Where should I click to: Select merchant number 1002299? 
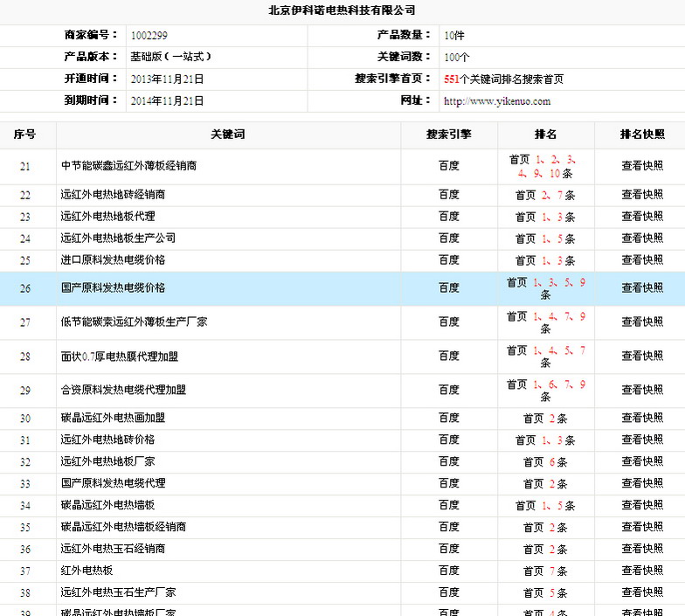click(x=149, y=35)
